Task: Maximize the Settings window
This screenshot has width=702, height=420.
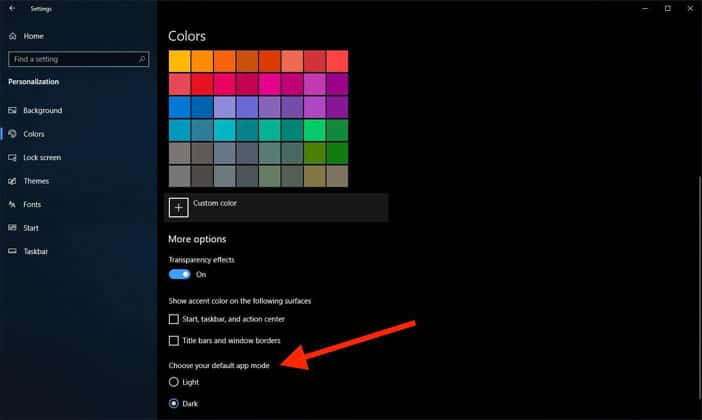Action: click(x=668, y=8)
